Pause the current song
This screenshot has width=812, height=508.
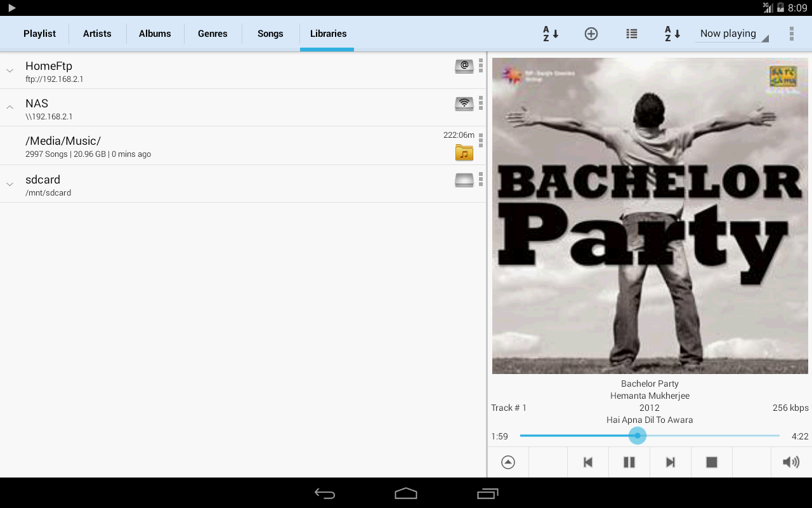point(629,462)
